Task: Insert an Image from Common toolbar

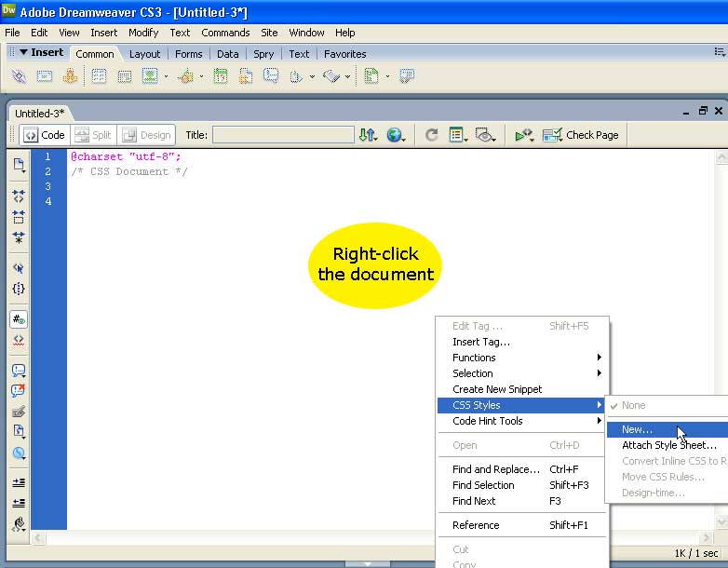Action: point(150,75)
